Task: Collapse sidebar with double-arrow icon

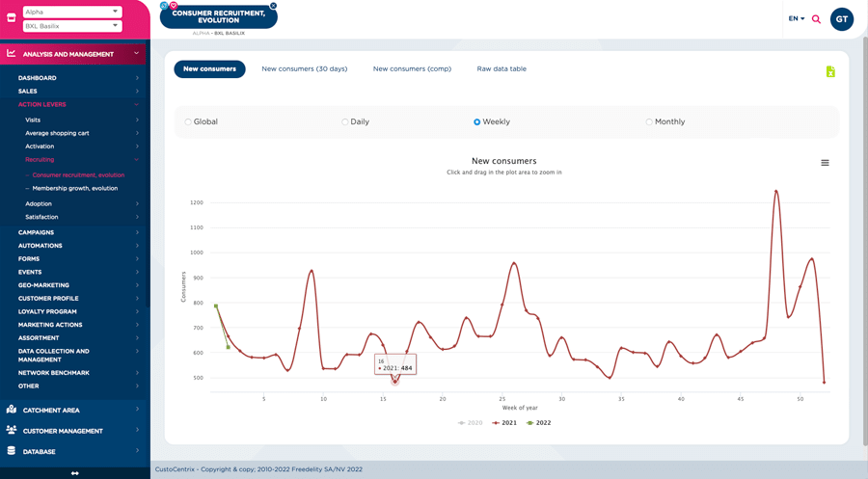Action: (75, 473)
